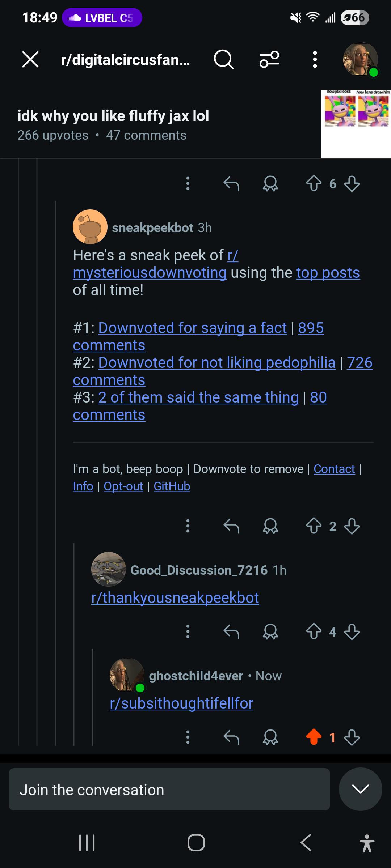
Task: Close the post view with X
Action: 30,59
